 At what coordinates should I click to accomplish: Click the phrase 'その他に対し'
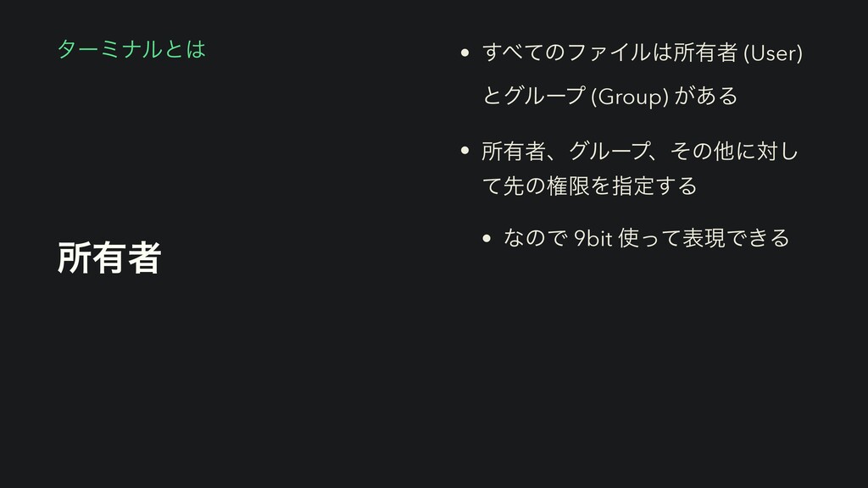(736, 152)
